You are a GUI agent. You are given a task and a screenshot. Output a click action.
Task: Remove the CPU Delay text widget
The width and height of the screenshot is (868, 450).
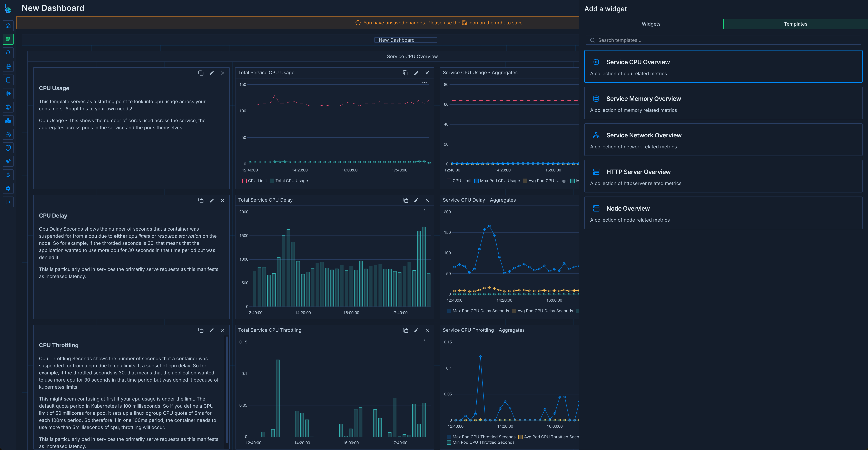coord(222,200)
